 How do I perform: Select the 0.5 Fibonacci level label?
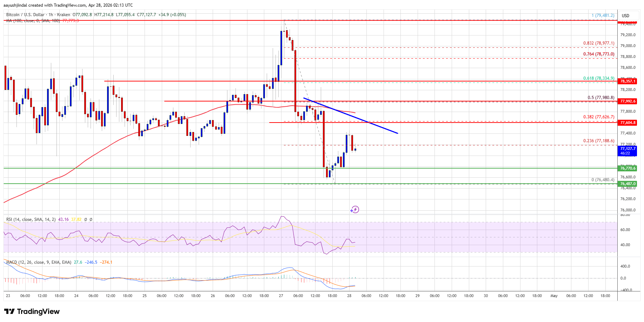coord(601,98)
